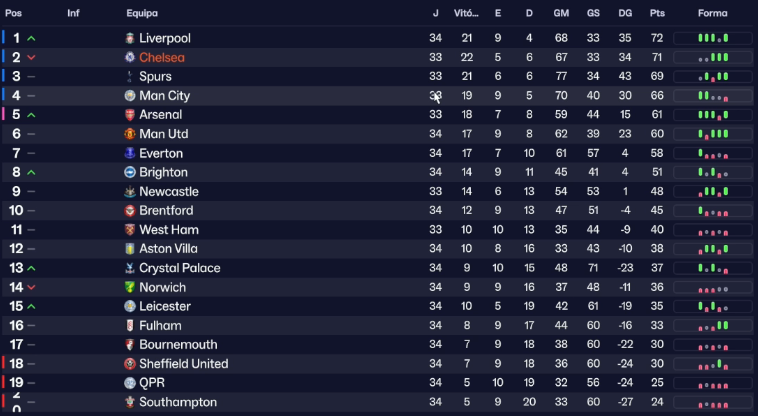The width and height of the screenshot is (758, 416).
Task: Click the Liverpool club crest icon
Action: [130, 38]
